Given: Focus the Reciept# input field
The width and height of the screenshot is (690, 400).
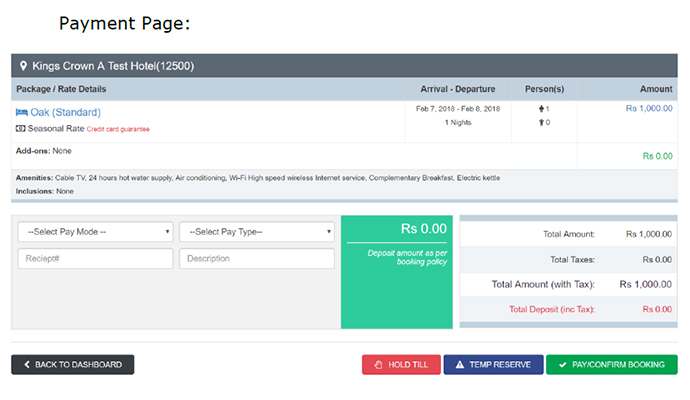Looking at the screenshot, I should point(95,259).
